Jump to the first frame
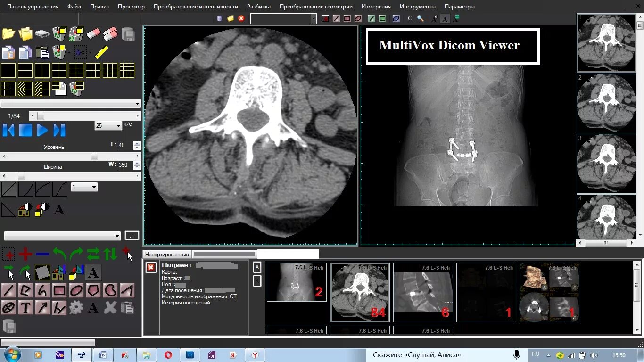644x362 pixels. coord(8,130)
